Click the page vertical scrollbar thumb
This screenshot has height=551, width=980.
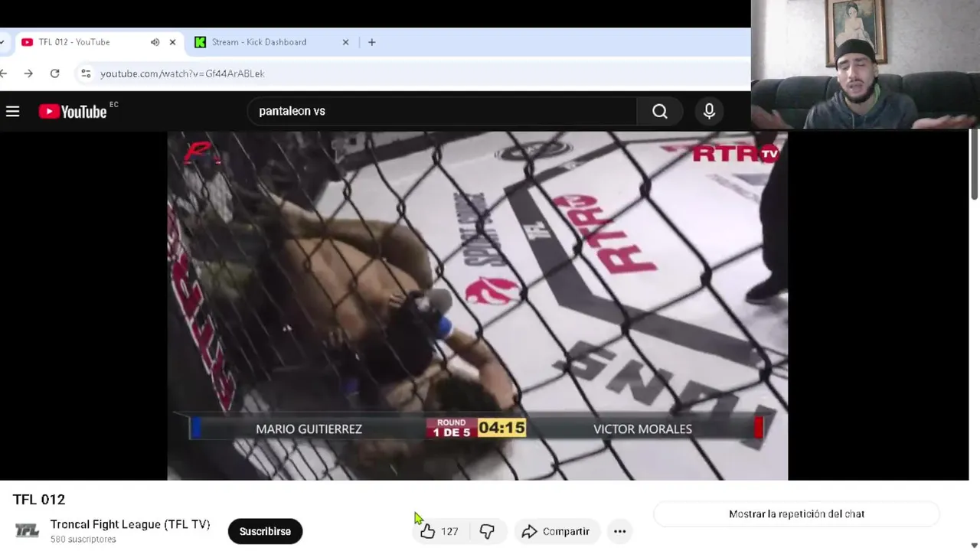[974, 165]
